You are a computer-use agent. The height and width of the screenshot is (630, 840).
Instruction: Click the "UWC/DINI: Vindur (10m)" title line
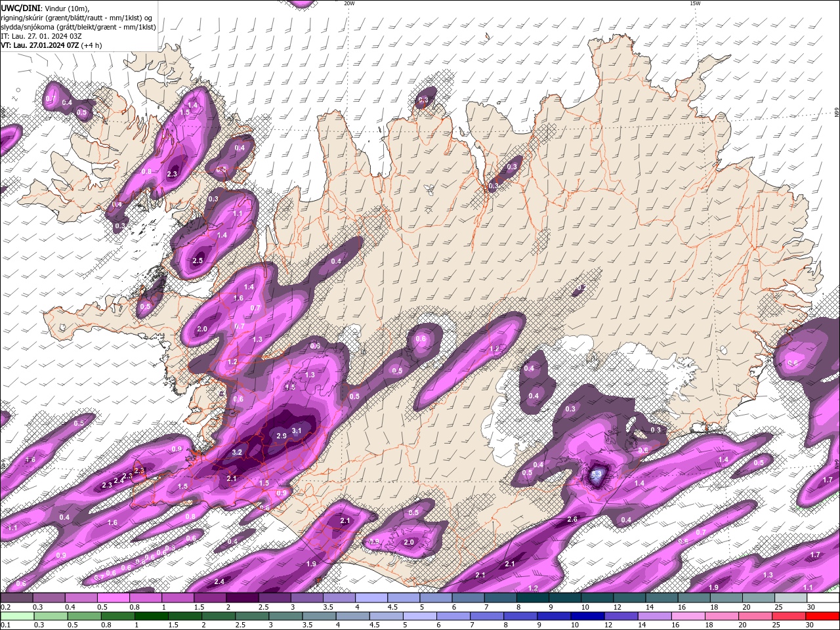45,8
